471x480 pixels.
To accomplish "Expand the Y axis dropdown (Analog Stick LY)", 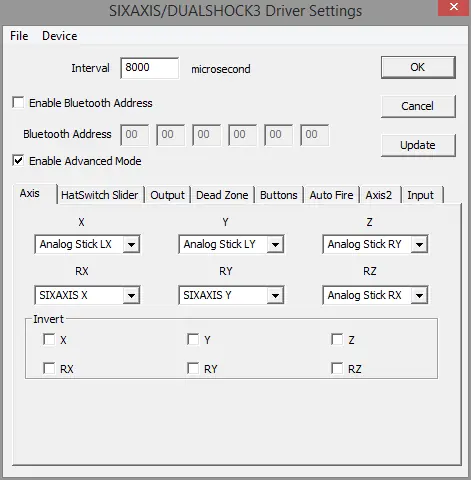I will [275, 244].
